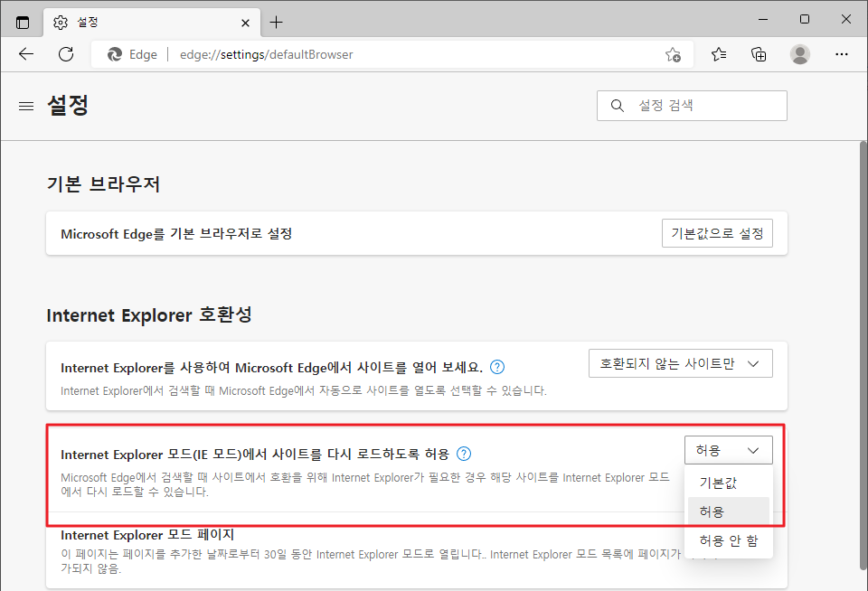
Task: Go back with the back arrow
Action: click(26, 54)
